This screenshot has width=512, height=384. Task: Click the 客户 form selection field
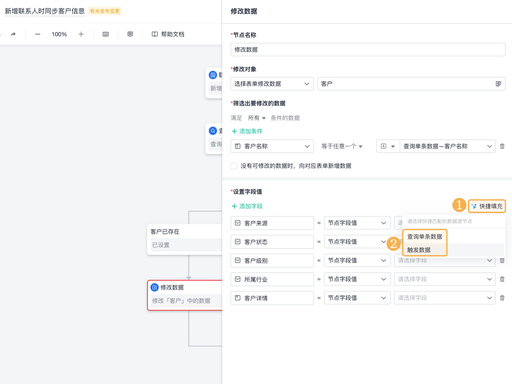(411, 84)
